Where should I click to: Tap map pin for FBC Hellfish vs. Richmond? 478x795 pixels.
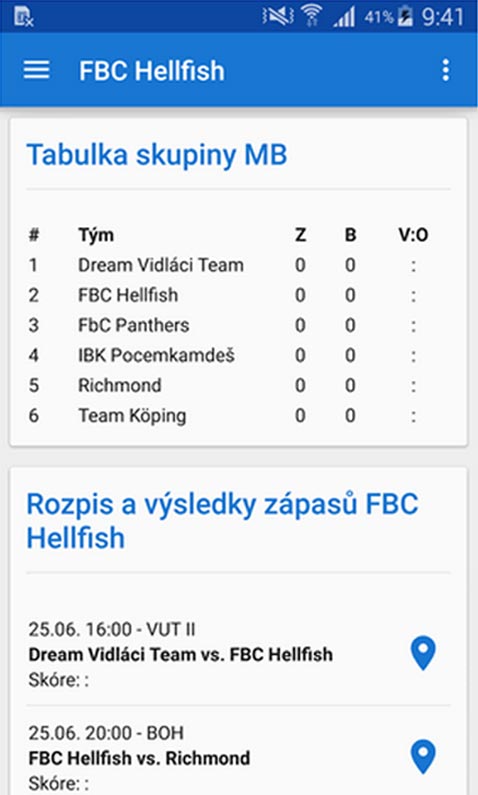tap(423, 757)
